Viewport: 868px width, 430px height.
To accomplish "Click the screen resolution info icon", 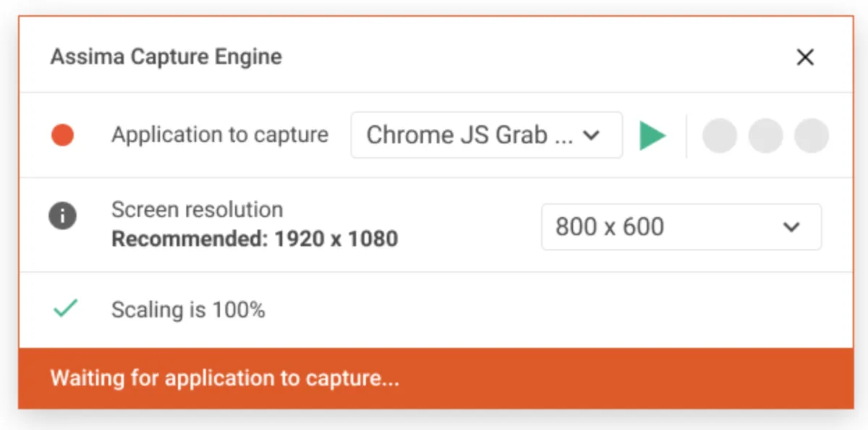I will coord(63,216).
